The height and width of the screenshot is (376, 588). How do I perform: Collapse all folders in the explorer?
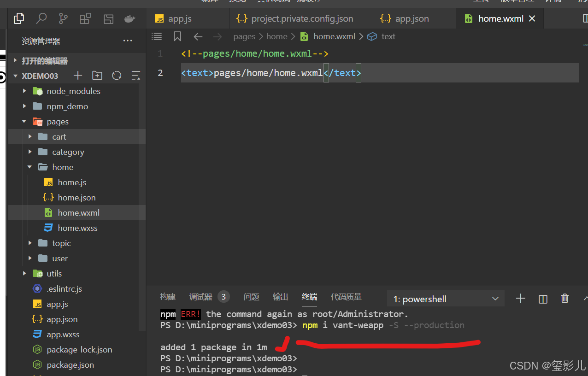pos(134,76)
